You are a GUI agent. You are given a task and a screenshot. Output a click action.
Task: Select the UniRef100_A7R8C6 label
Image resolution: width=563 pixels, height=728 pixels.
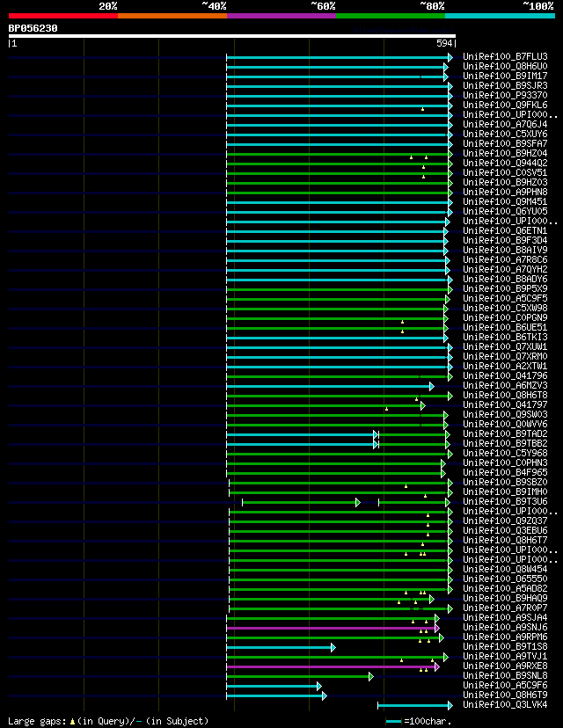506,259
